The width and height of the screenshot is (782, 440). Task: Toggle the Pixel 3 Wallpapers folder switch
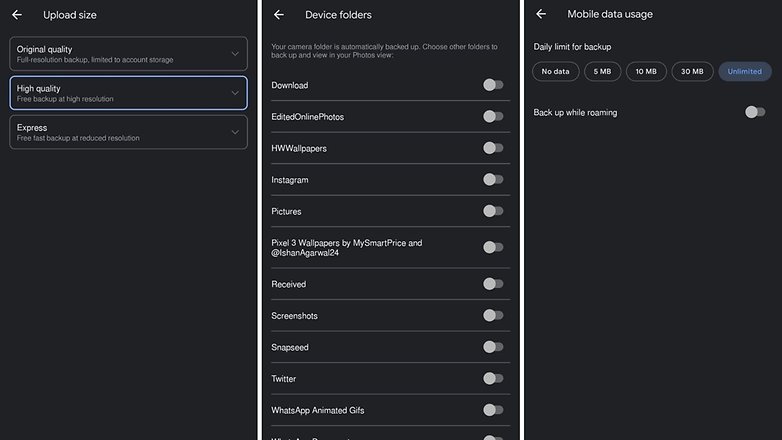(493, 247)
